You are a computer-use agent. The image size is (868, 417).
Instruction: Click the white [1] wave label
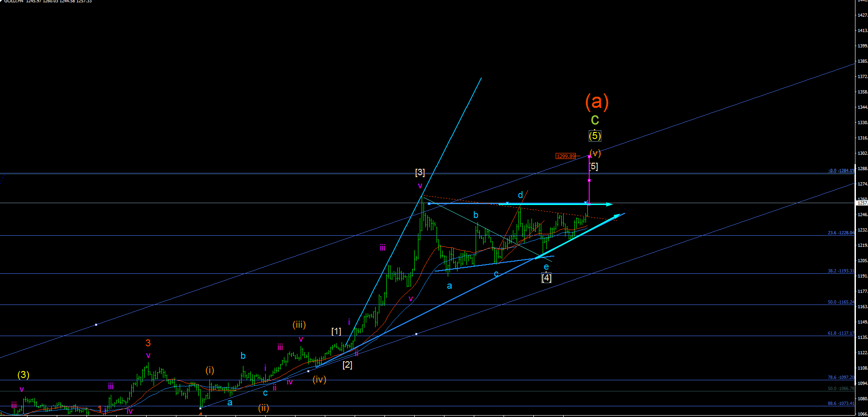[x=336, y=331]
